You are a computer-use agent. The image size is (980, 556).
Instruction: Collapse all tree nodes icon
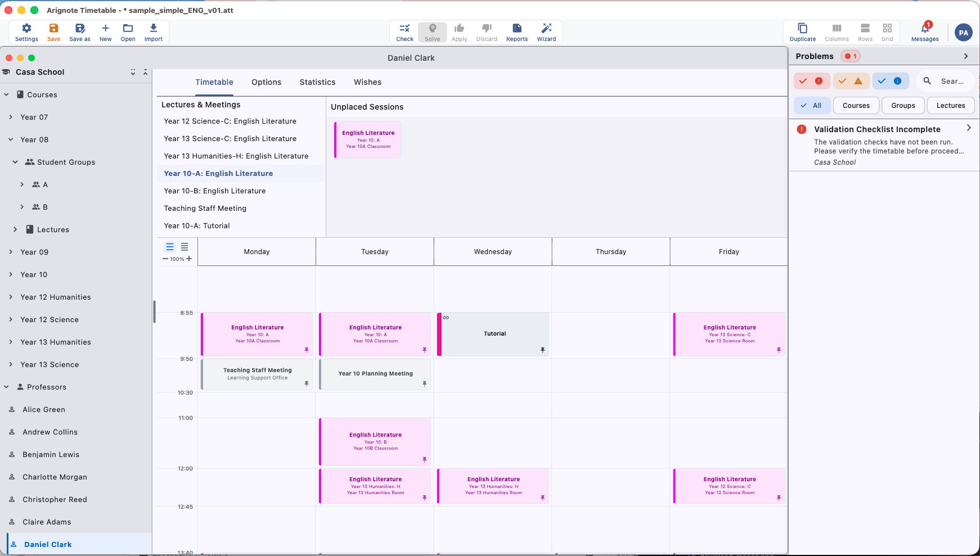(145, 72)
